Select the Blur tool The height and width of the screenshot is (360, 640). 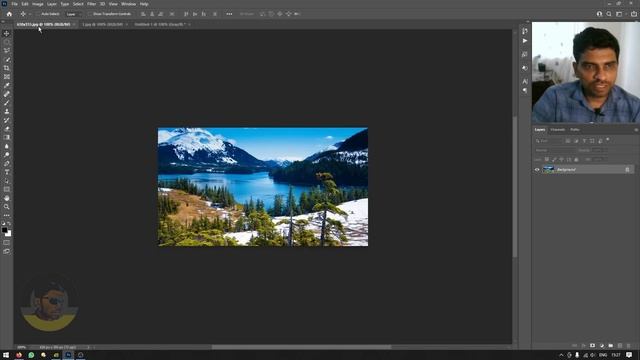(7, 146)
